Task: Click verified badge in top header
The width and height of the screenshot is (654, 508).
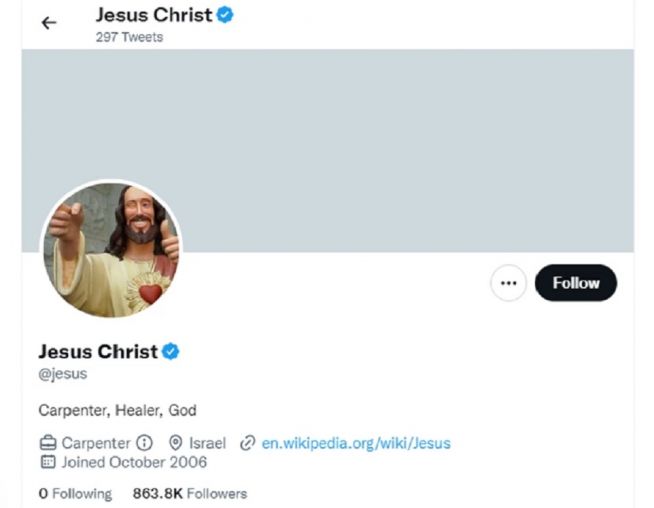Action: pos(226,15)
